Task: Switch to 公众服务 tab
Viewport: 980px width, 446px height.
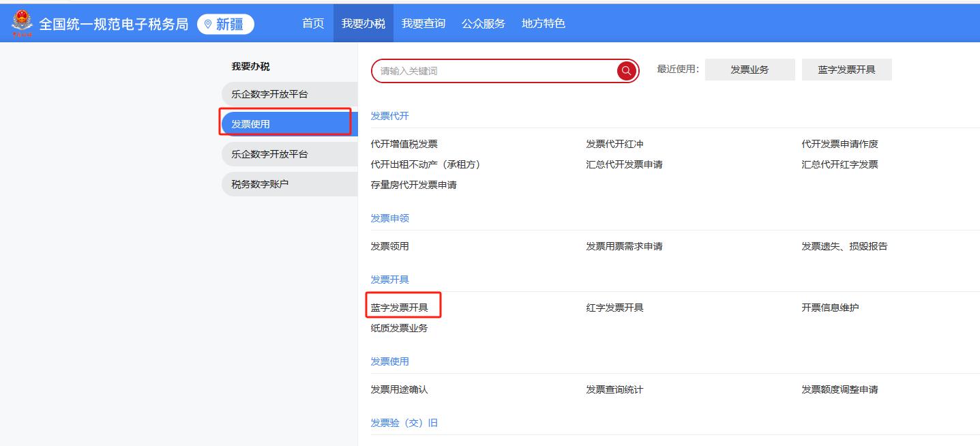Action: [x=484, y=23]
